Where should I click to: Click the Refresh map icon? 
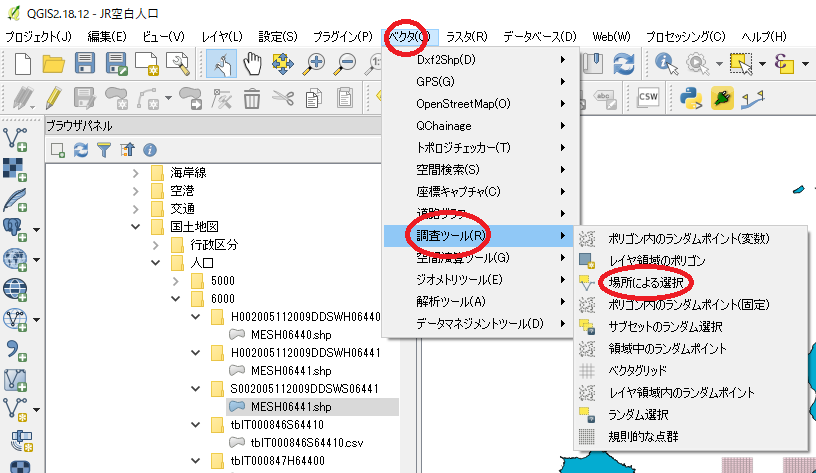tap(623, 63)
